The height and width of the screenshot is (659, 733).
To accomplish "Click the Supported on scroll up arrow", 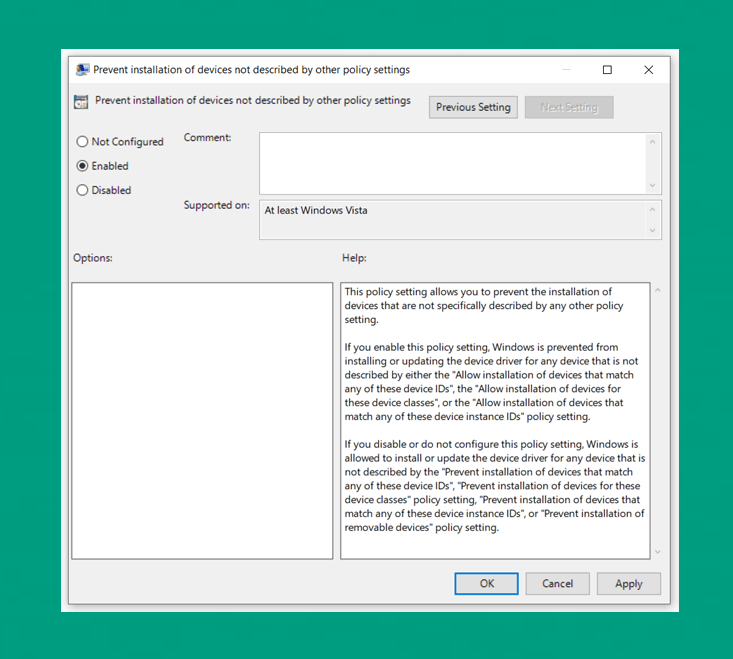I will 653,209.
